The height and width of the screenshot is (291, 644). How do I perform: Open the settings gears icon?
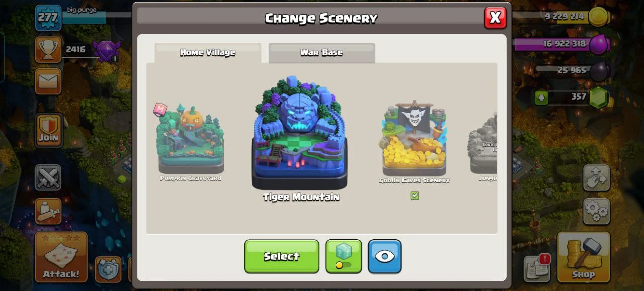(x=597, y=211)
